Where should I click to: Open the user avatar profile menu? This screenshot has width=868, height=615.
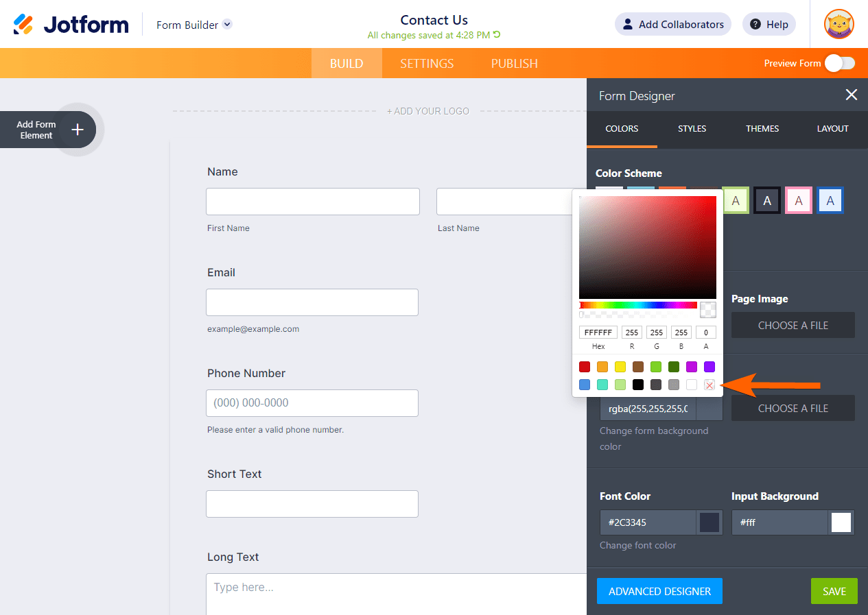click(x=838, y=24)
